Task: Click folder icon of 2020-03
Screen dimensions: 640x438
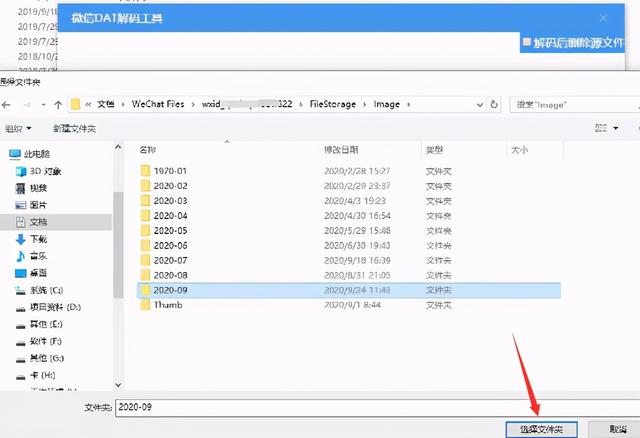Action: pos(145,200)
